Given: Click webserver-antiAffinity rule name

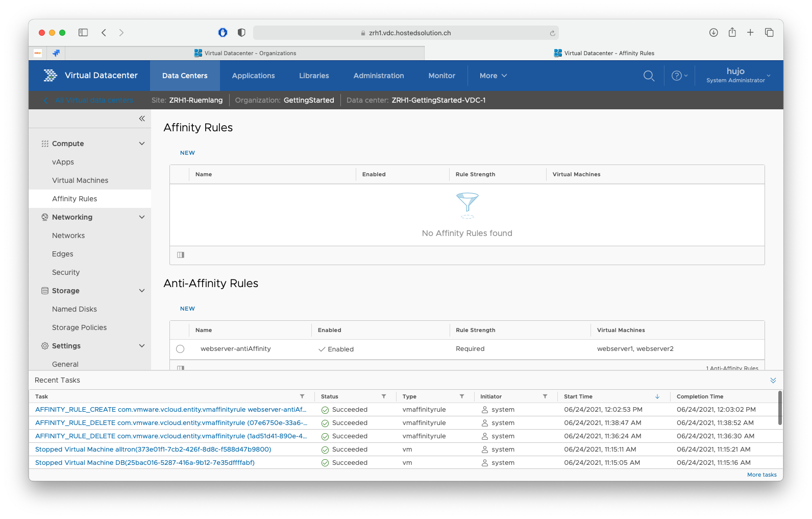Looking at the screenshot, I should [236, 349].
